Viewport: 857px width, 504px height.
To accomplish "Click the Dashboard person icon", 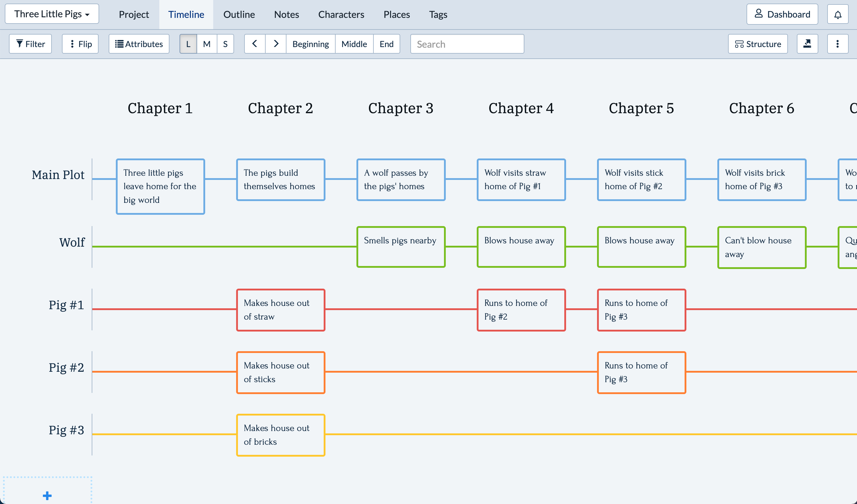I will pyautogui.click(x=758, y=14).
